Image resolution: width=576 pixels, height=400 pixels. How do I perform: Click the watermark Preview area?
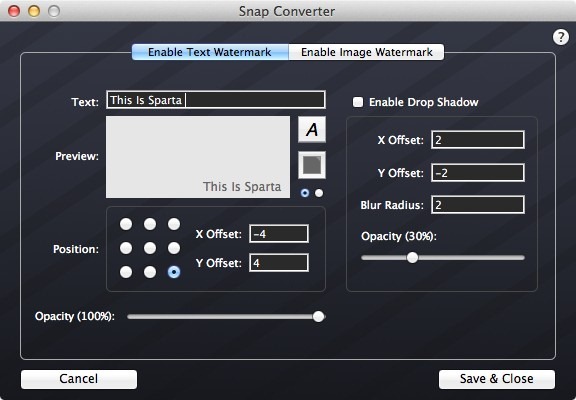[198, 157]
